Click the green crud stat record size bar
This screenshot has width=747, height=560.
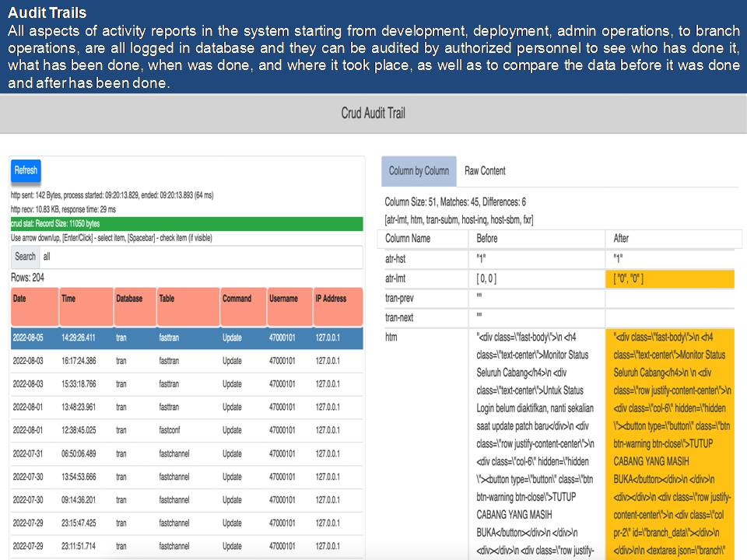tap(187, 224)
